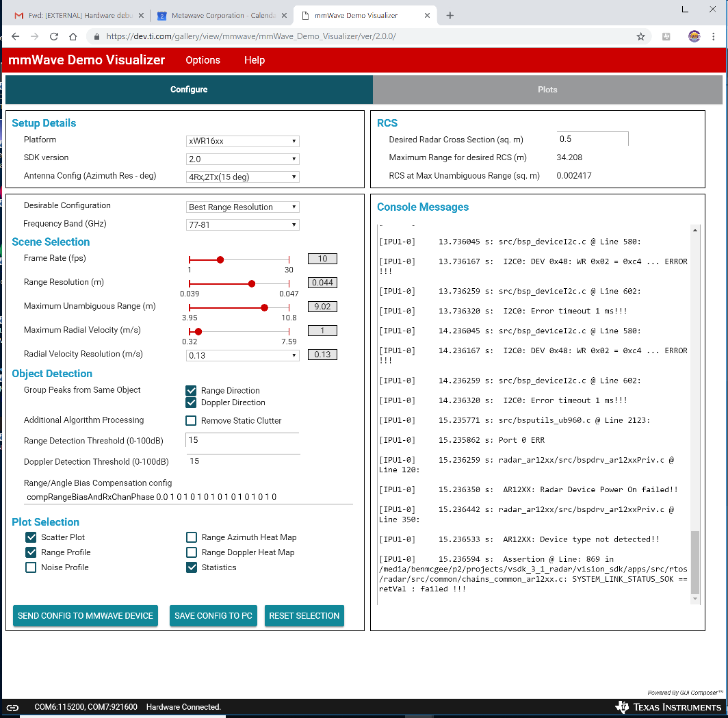Click the Maximum Range value 34.208

pyautogui.click(x=569, y=157)
